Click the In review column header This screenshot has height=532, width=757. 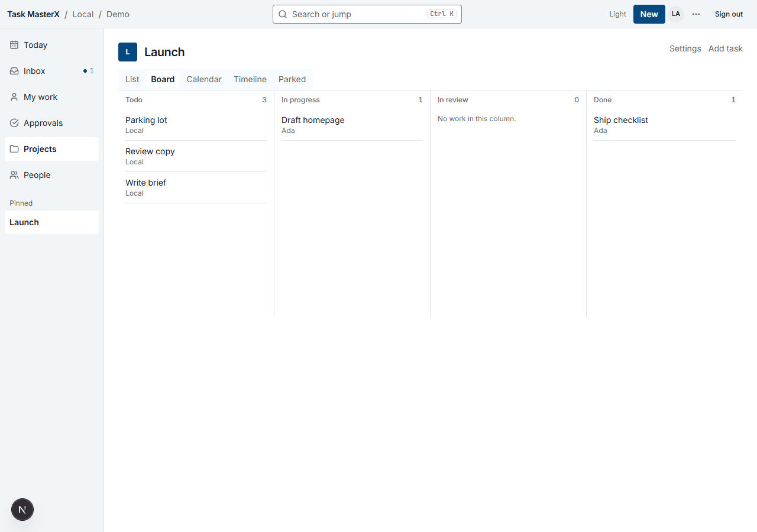tap(453, 100)
